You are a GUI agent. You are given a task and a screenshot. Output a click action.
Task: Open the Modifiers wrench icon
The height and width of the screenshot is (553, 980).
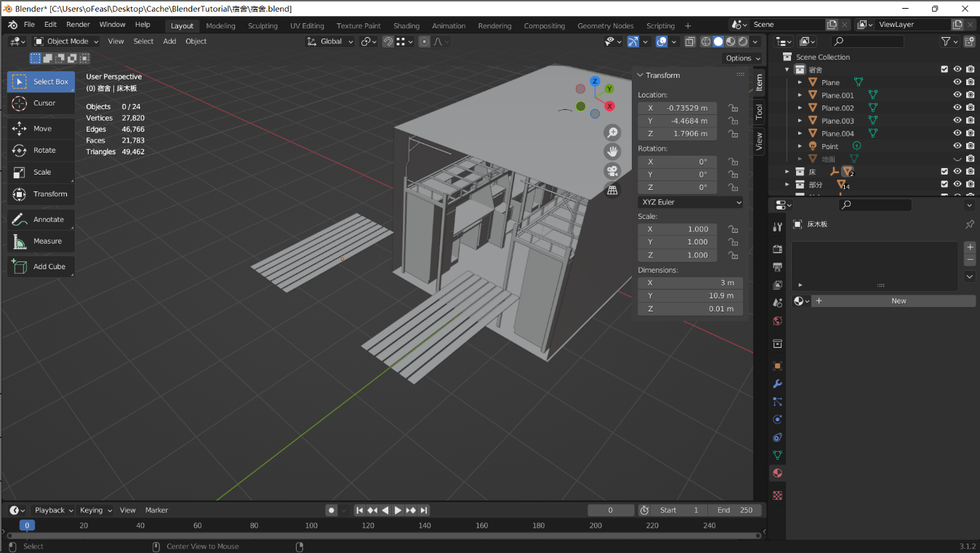click(777, 384)
